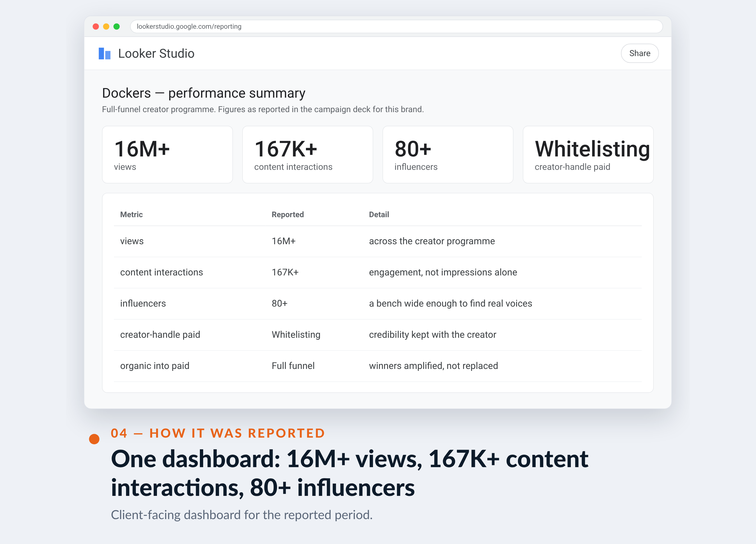Click the Metric column header

point(131,214)
